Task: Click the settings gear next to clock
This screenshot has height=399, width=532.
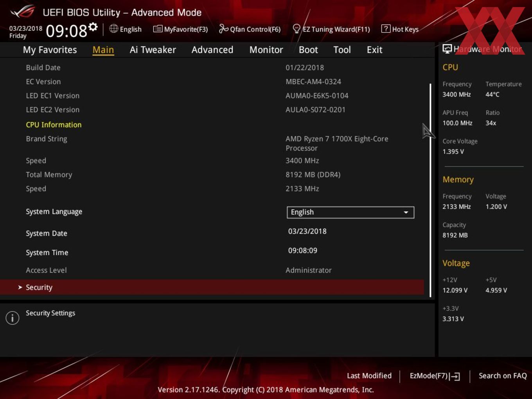Action: click(93, 27)
